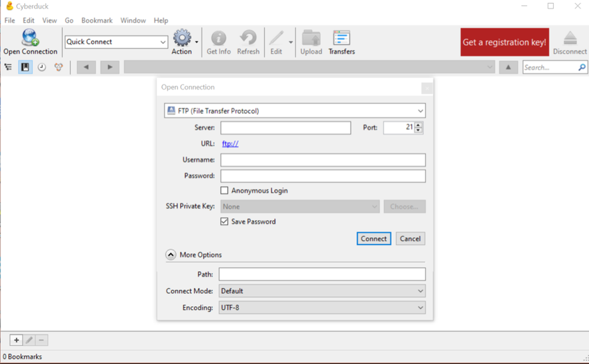Screen dimensions: 589x364
Task: Follow the ftp:// URL link
Action: click(x=230, y=143)
